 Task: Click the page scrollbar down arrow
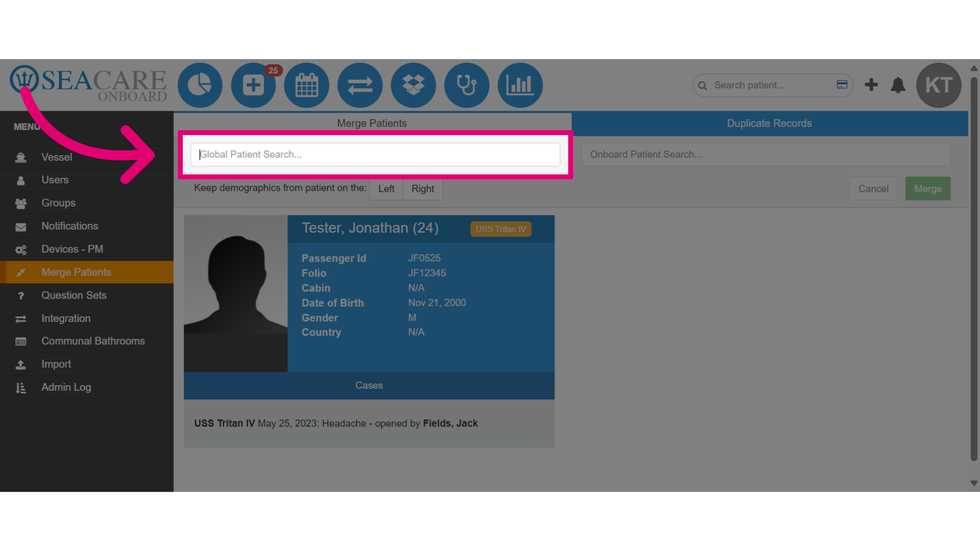[x=974, y=483]
